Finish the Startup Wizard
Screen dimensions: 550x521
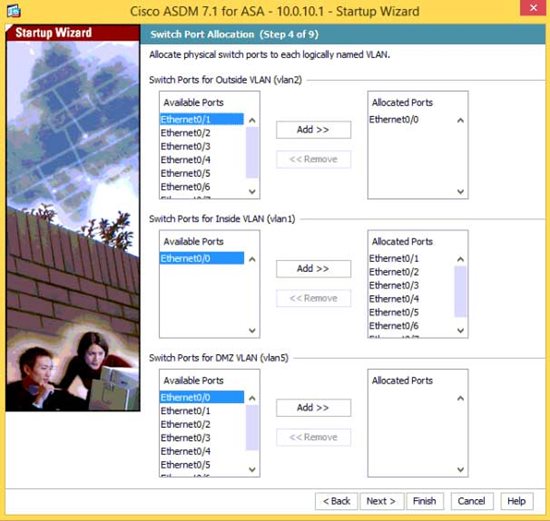[x=424, y=501]
